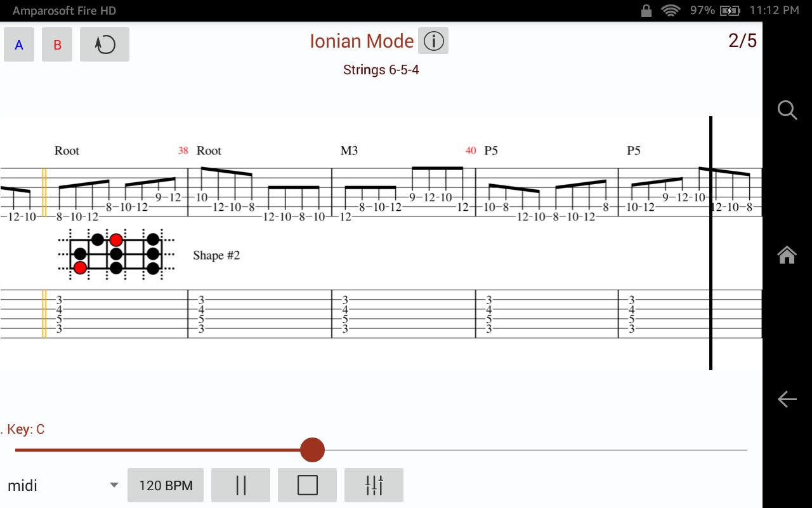Screen dimensions: 812x508
Task: Set loop point B
Action: pyautogui.click(x=57, y=44)
